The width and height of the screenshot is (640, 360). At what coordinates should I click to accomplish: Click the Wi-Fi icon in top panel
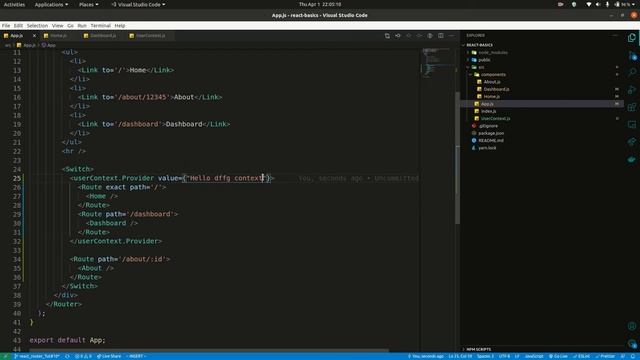click(x=589, y=4)
